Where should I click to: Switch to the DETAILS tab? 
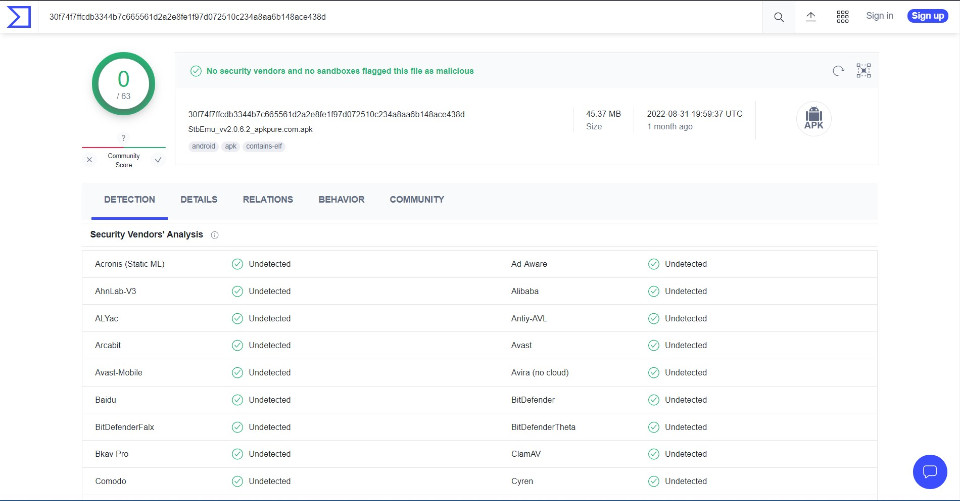tap(199, 200)
